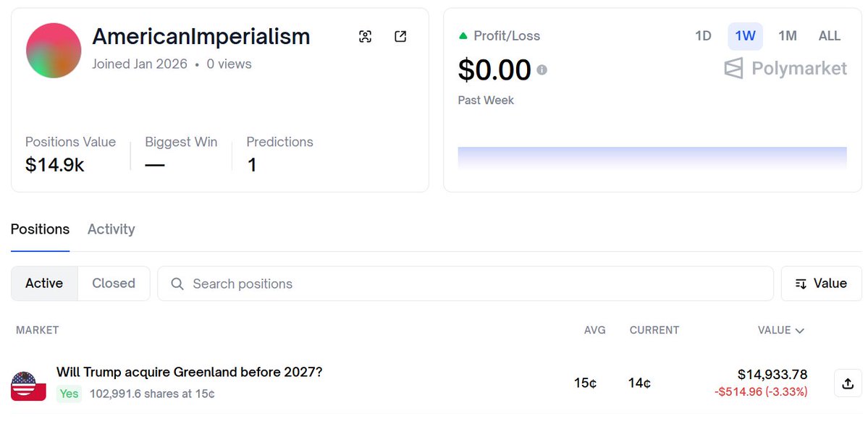This screenshot has width=868, height=429.
Task: Click the share position upload icon
Action: 848,383
